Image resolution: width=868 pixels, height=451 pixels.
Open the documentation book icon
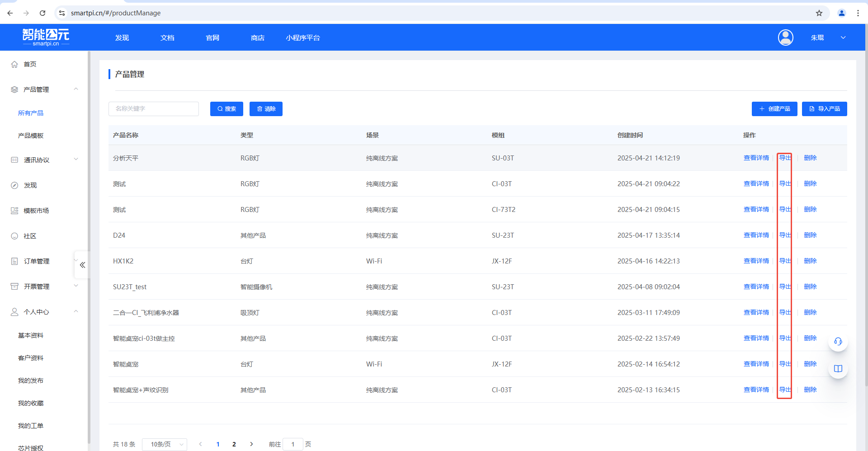coord(838,369)
